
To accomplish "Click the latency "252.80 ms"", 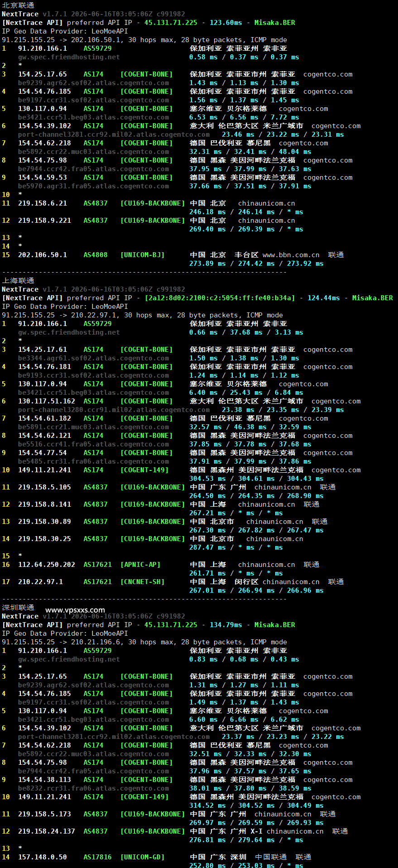I will pos(207,865).
